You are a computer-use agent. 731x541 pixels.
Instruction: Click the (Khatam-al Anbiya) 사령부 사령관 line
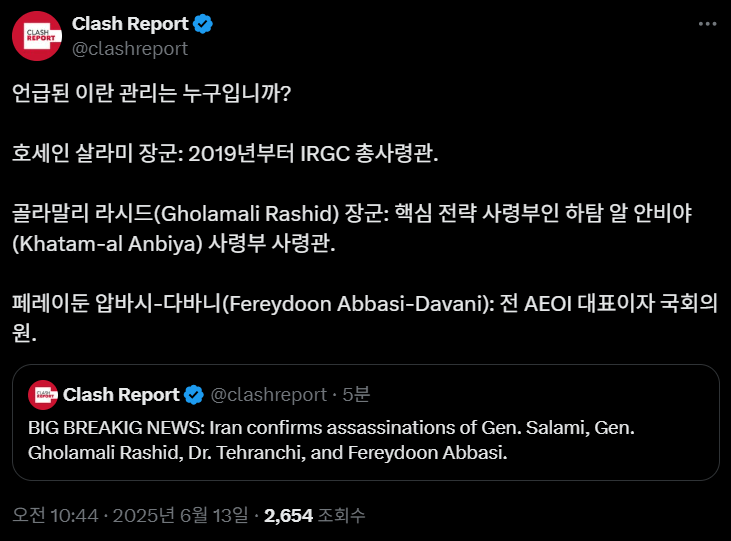tap(174, 243)
